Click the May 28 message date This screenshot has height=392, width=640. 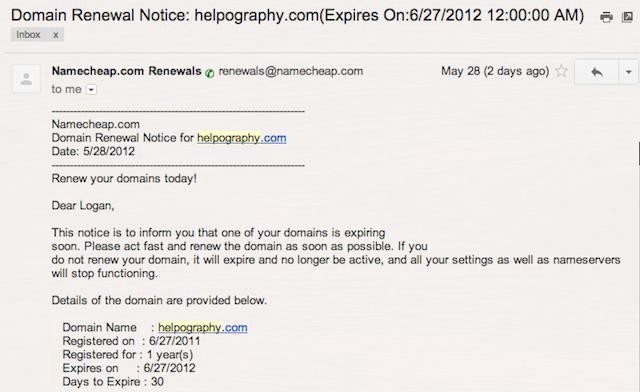(x=495, y=71)
